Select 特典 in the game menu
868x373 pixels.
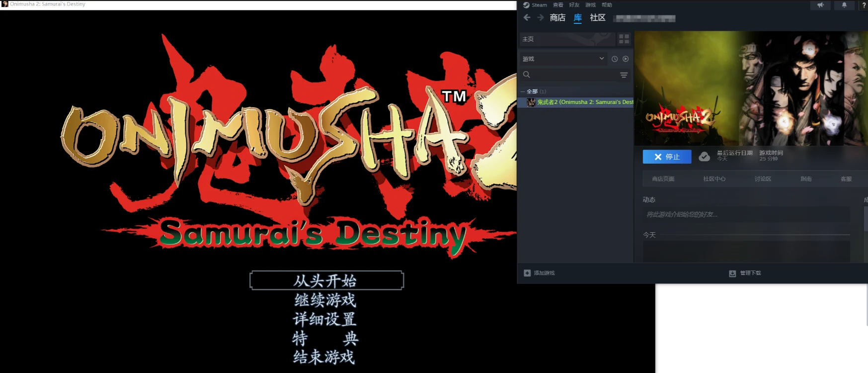pos(325,338)
